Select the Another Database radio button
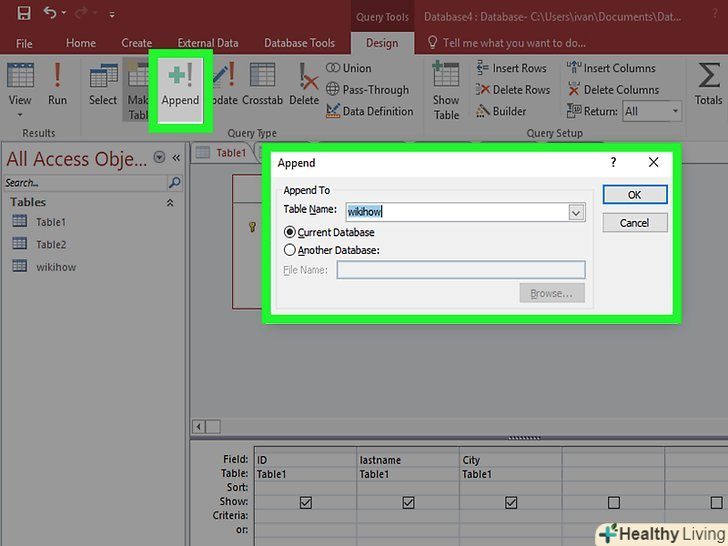The image size is (728, 546). (291, 251)
